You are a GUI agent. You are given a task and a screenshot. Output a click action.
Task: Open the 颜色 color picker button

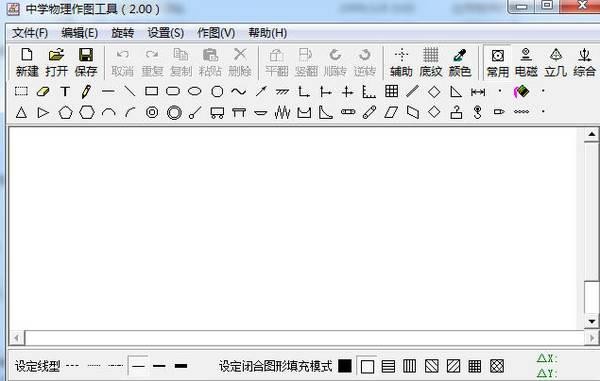click(x=460, y=63)
